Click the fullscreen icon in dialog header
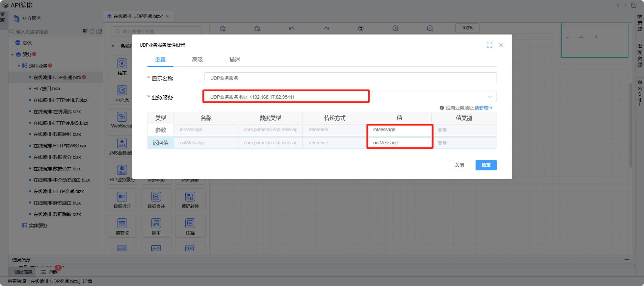 (489, 45)
